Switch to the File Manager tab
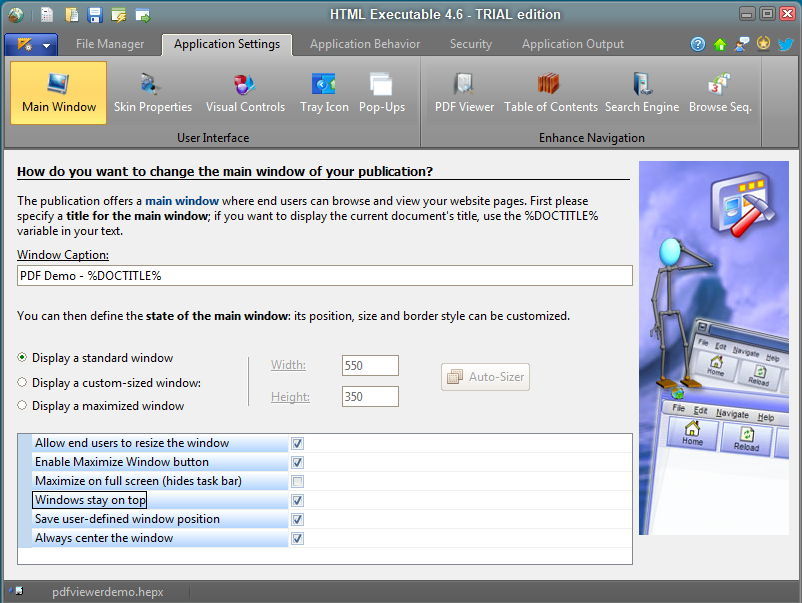Image resolution: width=802 pixels, height=603 pixels. (x=110, y=44)
